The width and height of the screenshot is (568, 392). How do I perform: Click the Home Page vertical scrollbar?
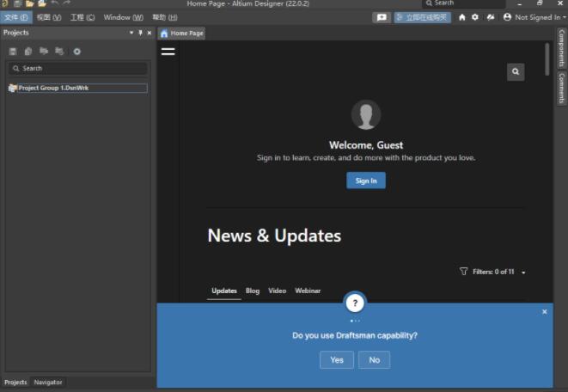pos(547,60)
